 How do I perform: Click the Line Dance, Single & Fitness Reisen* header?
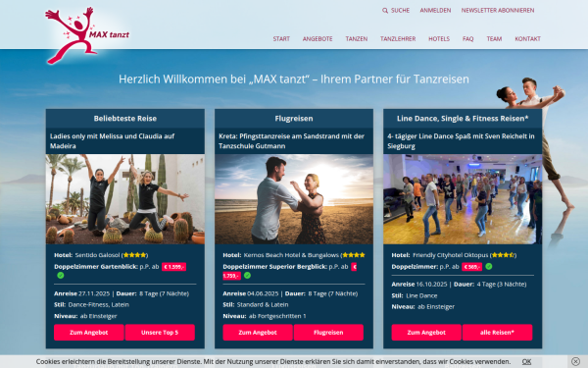click(x=463, y=119)
